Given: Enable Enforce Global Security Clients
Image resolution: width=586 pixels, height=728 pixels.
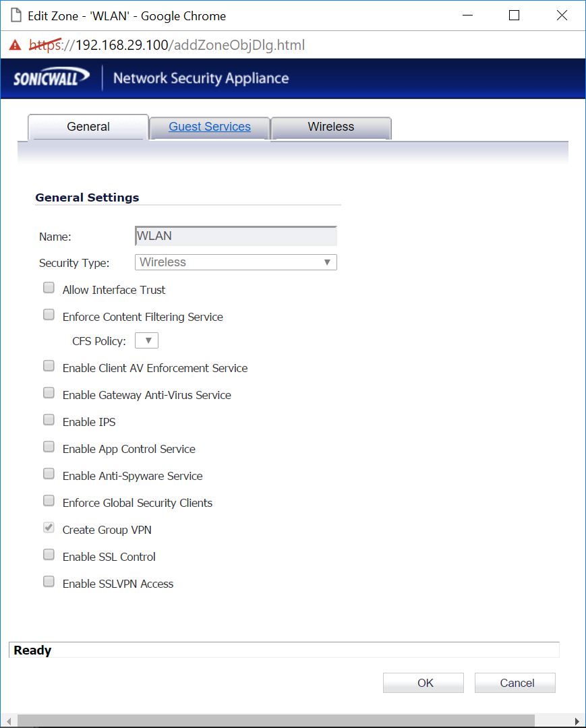Looking at the screenshot, I should point(48,500).
